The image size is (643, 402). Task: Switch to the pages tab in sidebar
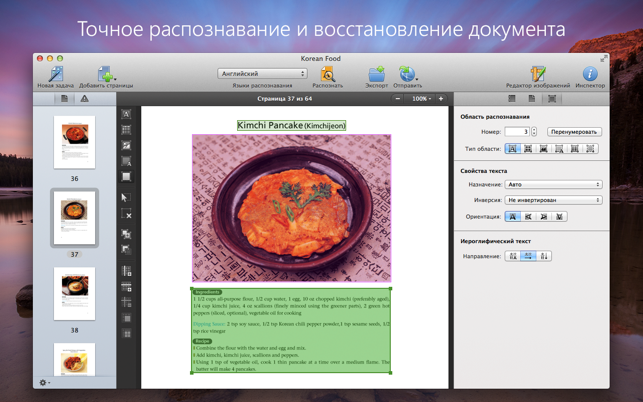[x=64, y=99]
